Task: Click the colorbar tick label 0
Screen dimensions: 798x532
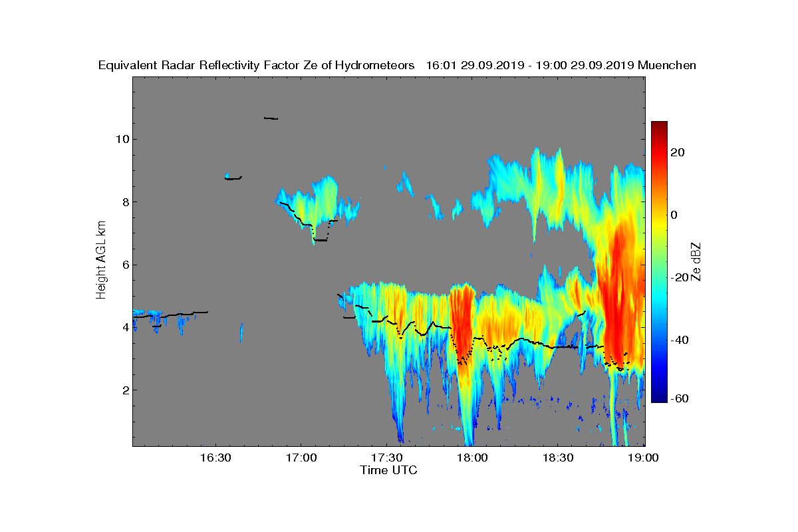Action: (674, 215)
